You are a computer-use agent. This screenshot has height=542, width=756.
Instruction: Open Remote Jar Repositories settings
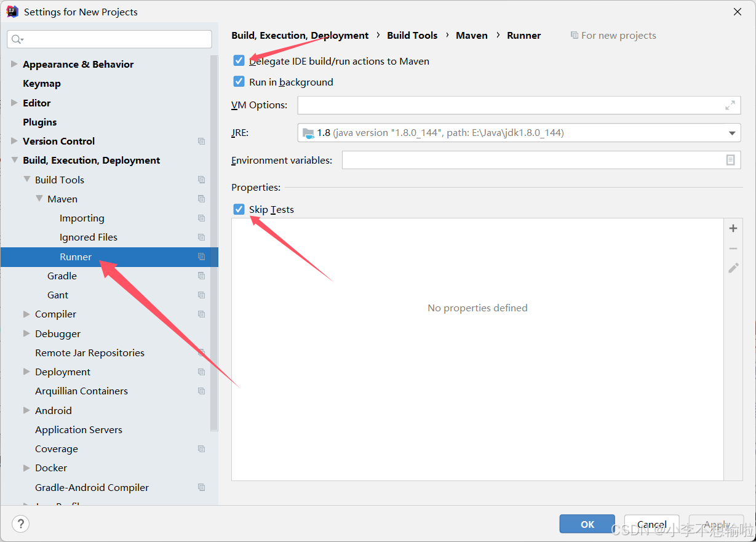tap(90, 353)
